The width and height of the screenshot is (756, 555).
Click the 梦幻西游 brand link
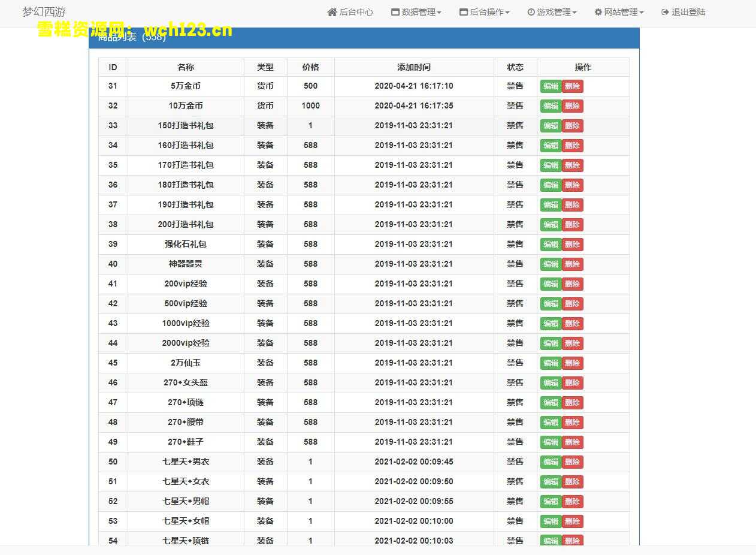(44, 12)
